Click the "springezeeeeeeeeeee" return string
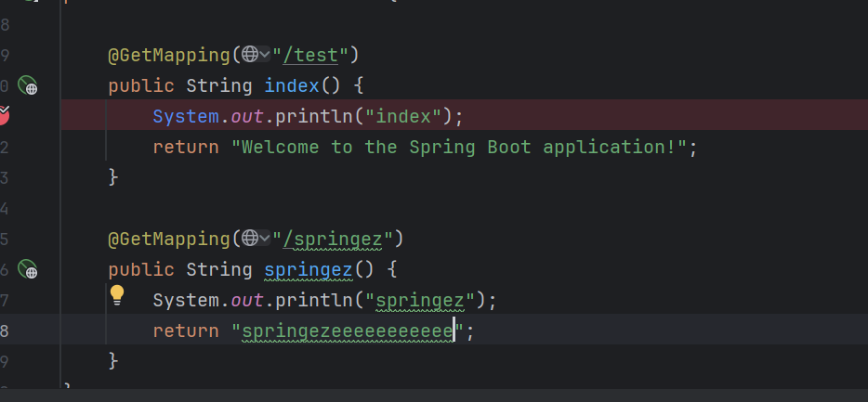Screen dimensions: 868x402 click(348, 331)
